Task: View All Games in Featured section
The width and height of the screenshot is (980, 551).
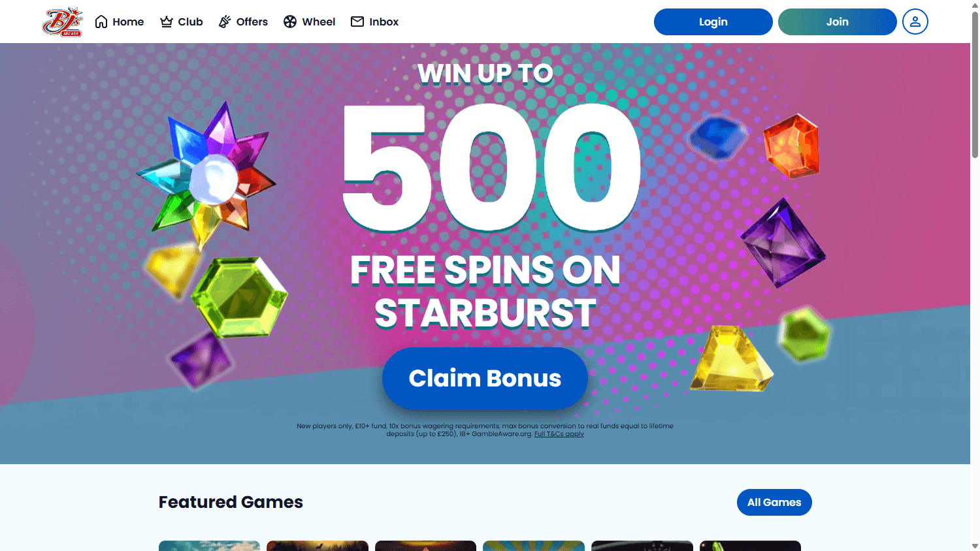Action: pos(774,502)
